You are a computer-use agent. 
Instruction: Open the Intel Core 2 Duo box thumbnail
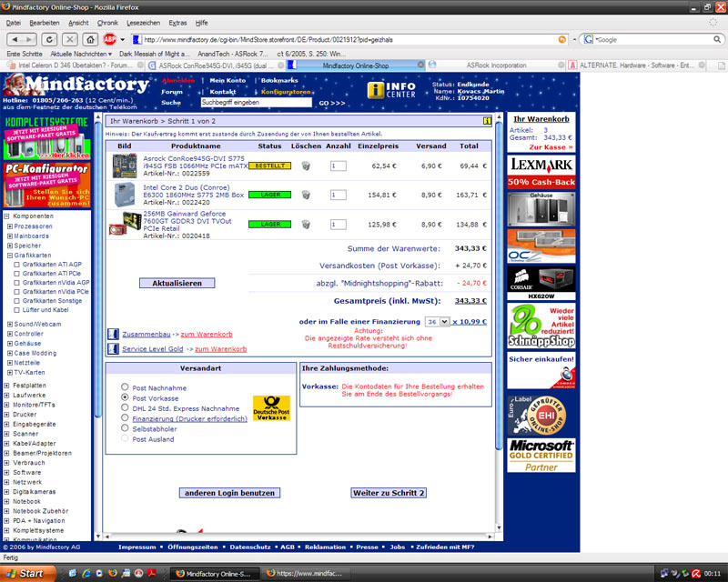tap(125, 195)
